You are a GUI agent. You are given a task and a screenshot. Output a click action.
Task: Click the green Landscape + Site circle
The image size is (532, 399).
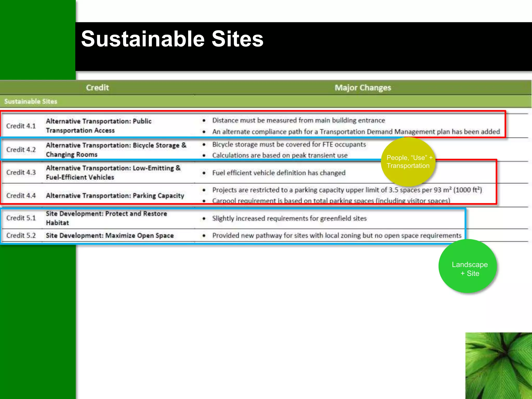point(468,266)
